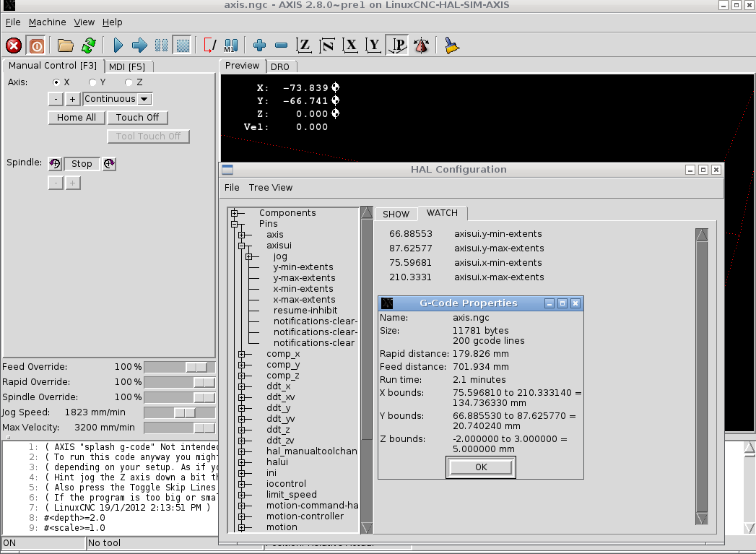Jog the axis in the negative direction

tap(56, 99)
